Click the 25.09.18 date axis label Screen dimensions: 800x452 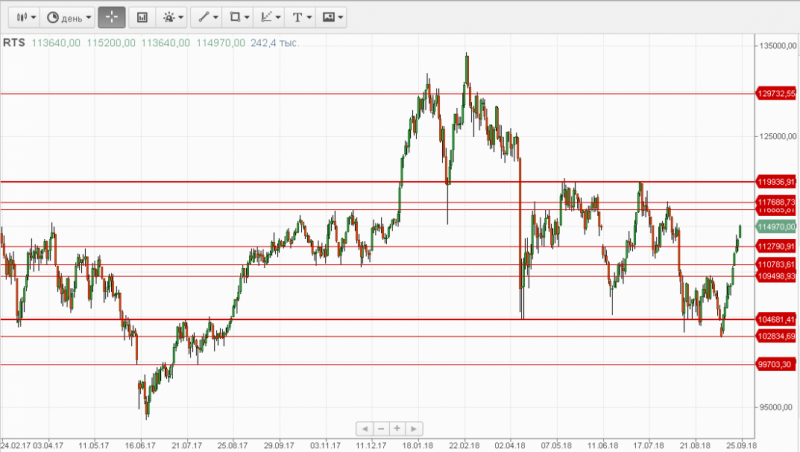click(x=741, y=445)
